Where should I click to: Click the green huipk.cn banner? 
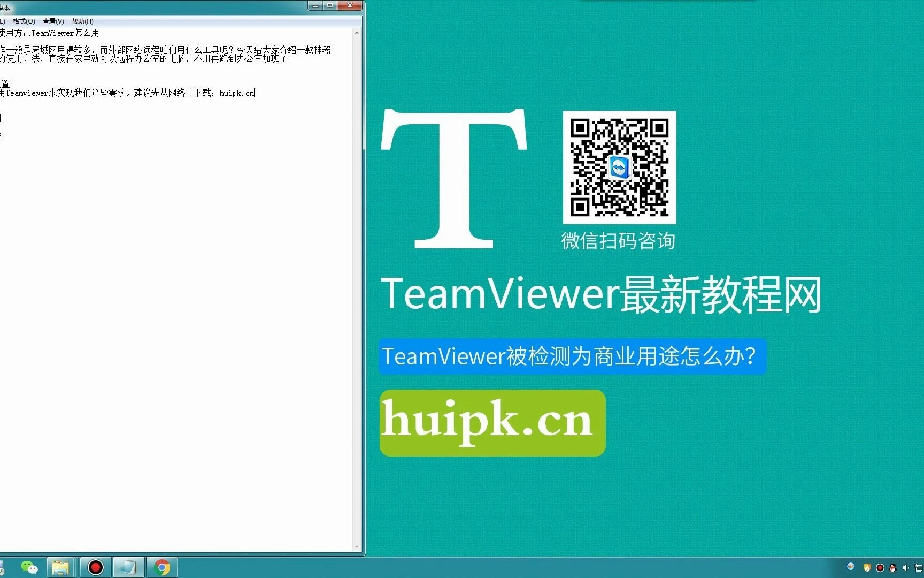(492, 423)
